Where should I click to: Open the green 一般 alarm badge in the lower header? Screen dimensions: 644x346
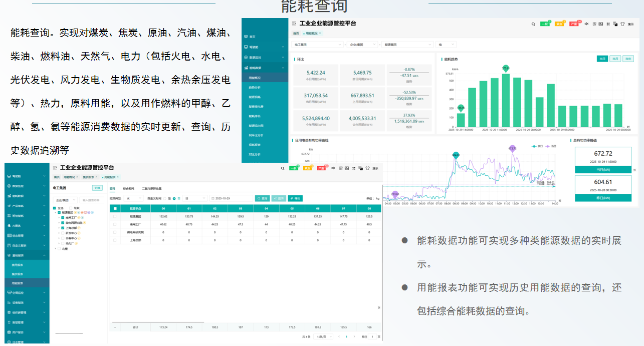click(x=295, y=168)
